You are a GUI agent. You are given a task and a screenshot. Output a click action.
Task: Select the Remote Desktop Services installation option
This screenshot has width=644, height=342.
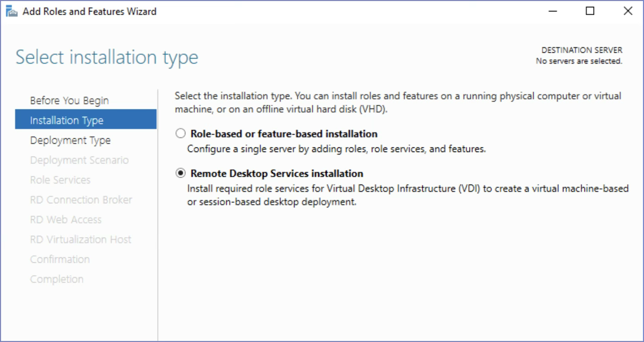[180, 173]
